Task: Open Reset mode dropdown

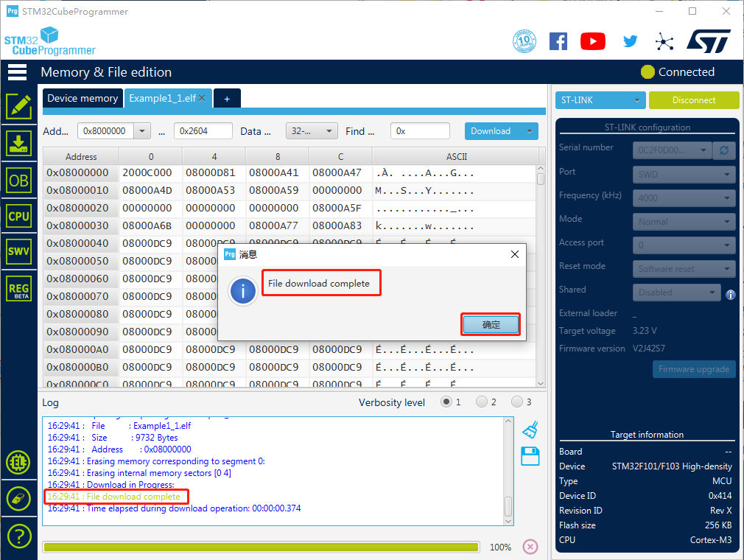Action: [x=684, y=269]
